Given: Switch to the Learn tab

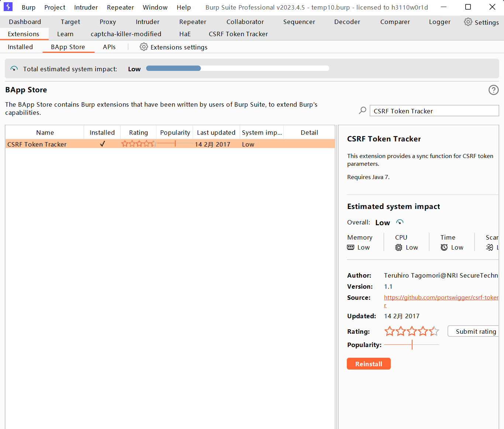Looking at the screenshot, I should [x=65, y=34].
